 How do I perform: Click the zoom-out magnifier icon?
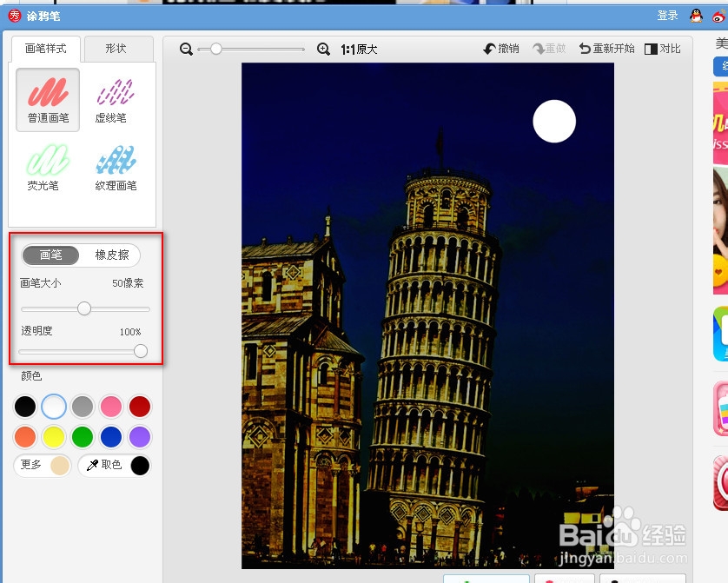[x=185, y=49]
